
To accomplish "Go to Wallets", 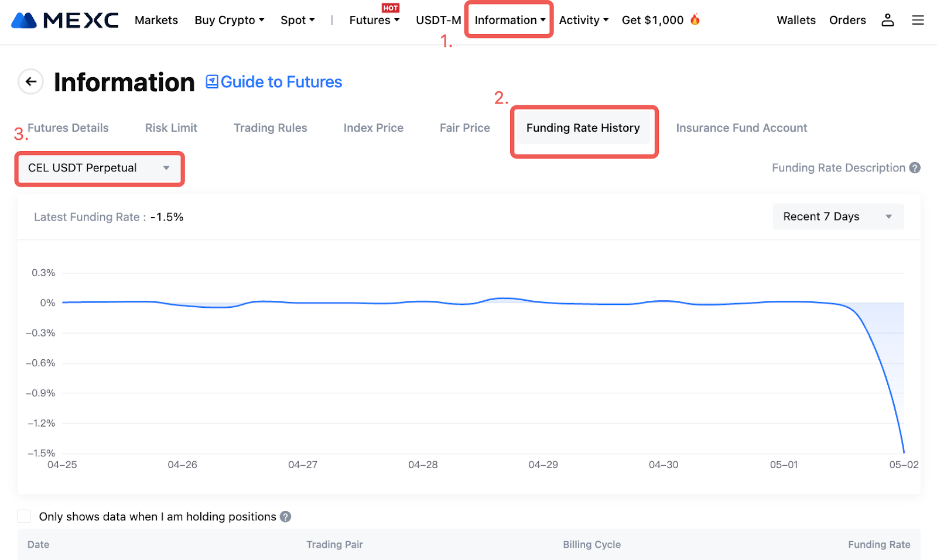I will coord(796,20).
